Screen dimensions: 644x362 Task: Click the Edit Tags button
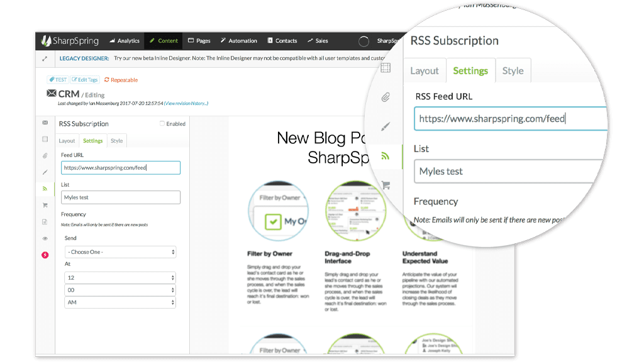pos(85,80)
